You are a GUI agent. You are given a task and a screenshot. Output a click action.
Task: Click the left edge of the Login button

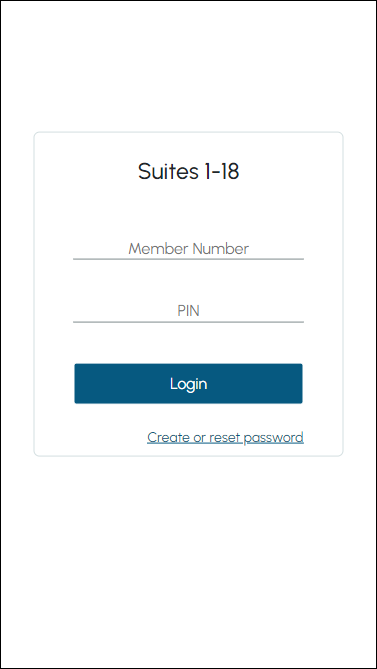(x=78, y=384)
